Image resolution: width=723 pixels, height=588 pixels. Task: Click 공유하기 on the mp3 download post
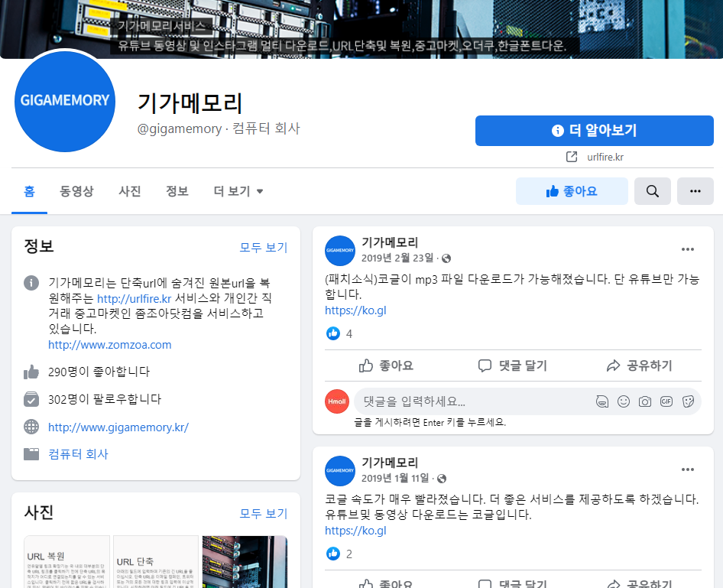pyautogui.click(x=639, y=365)
